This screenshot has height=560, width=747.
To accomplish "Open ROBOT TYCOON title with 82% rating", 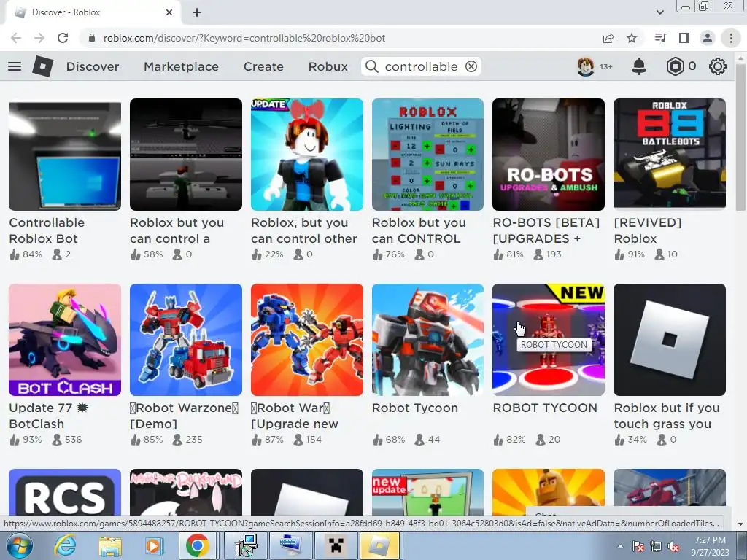I will [x=545, y=408].
